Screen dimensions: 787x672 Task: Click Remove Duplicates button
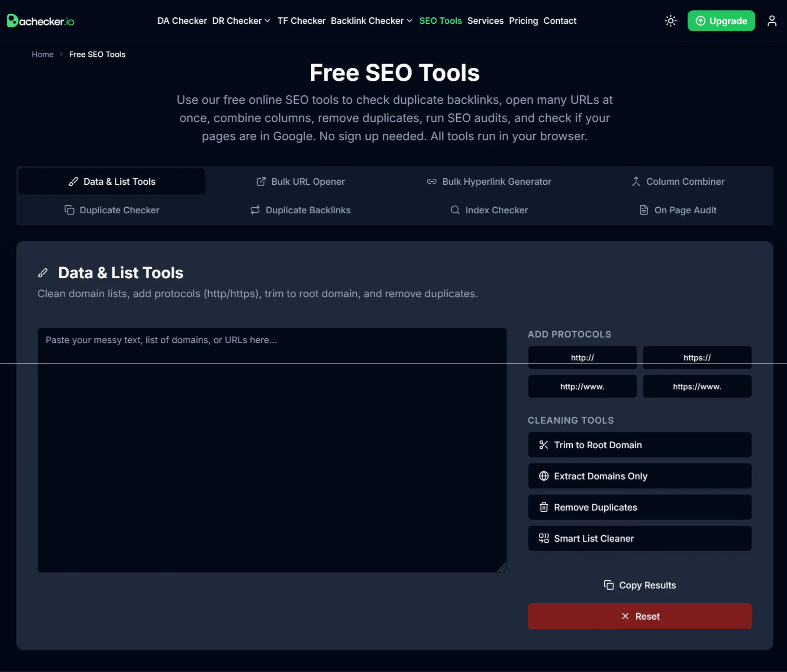click(640, 507)
